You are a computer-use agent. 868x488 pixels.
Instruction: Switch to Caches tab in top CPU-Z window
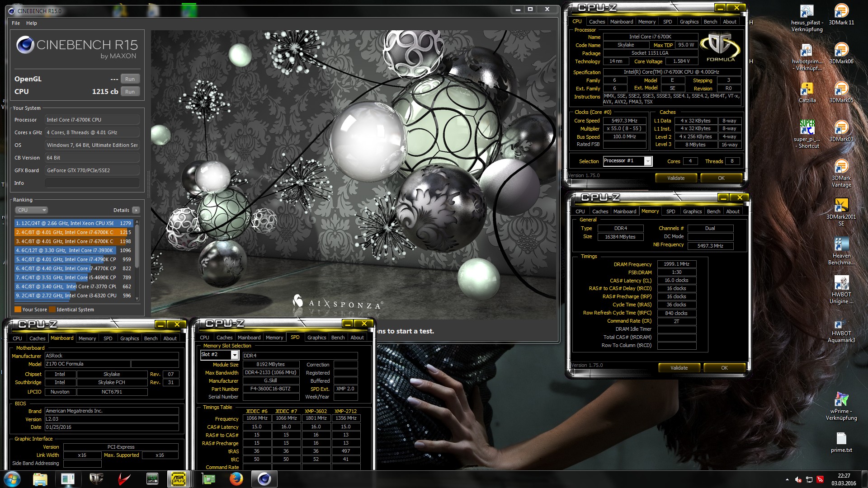click(x=597, y=22)
